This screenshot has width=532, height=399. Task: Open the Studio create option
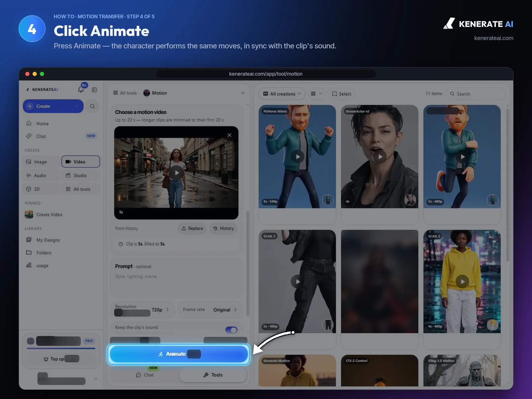coord(80,176)
